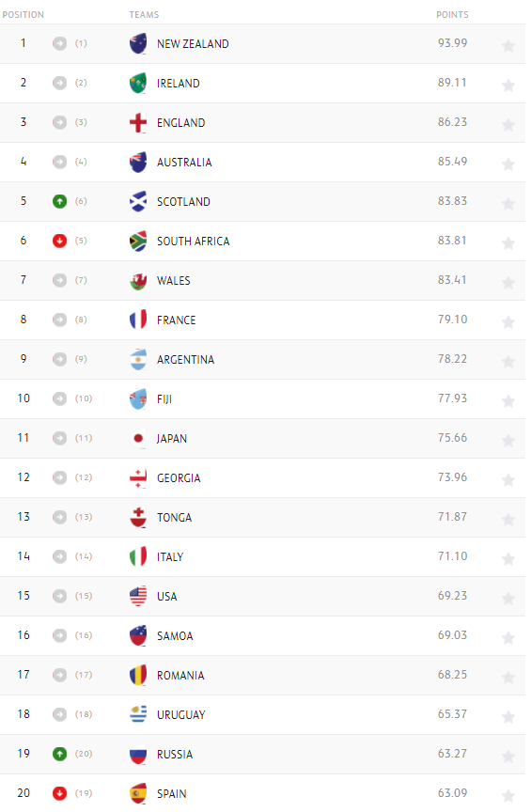
Task: Click the Fiji flag icon
Action: [138, 398]
